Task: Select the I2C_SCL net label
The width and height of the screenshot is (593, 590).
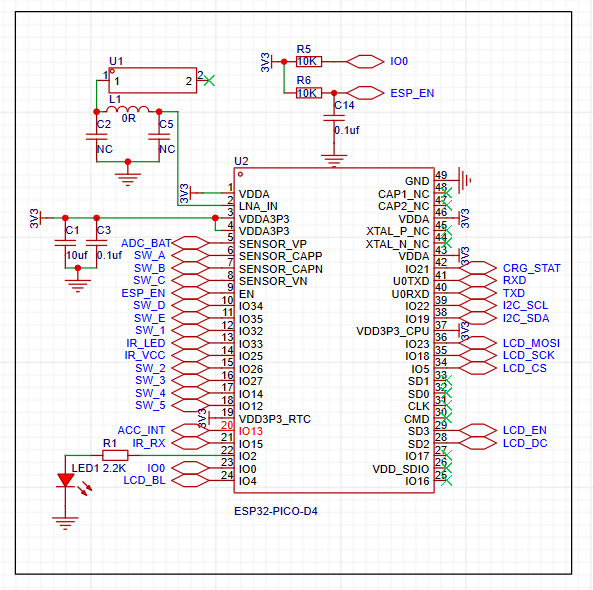Action: [525, 305]
